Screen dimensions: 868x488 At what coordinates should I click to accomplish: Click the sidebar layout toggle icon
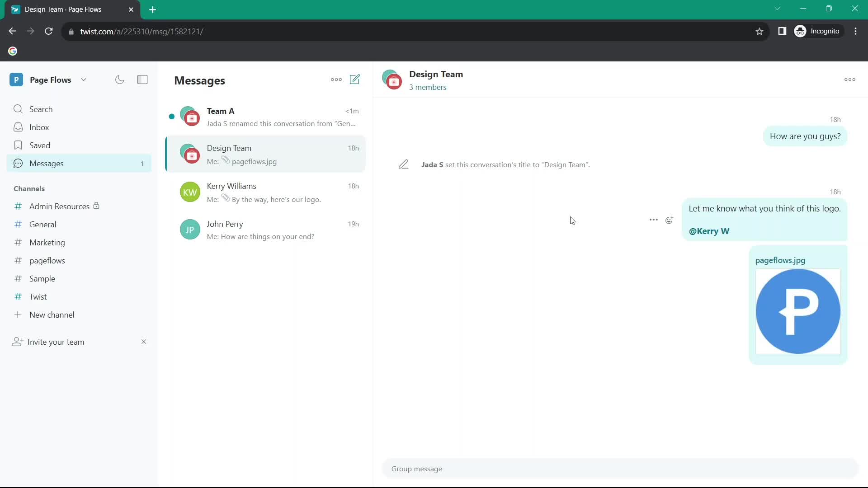click(x=142, y=79)
